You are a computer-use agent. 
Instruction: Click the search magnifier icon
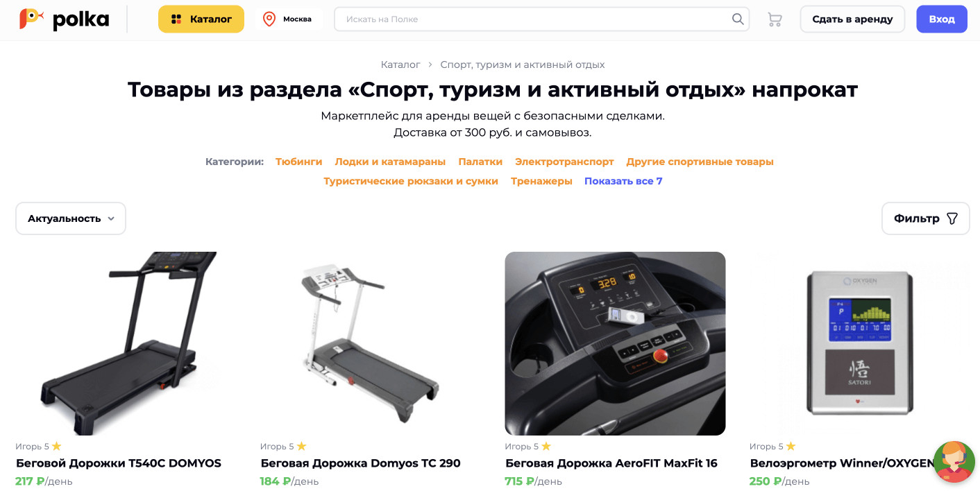point(738,19)
